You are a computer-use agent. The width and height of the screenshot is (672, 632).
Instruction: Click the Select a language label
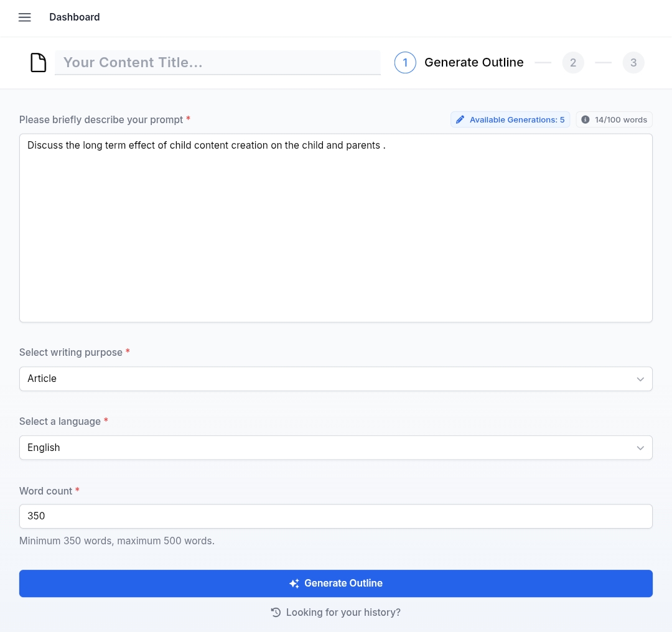(x=60, y=421)
